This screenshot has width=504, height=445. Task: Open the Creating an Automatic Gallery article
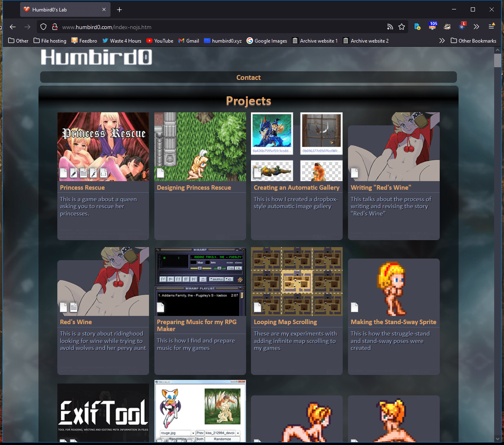click(x=296, y=188)
